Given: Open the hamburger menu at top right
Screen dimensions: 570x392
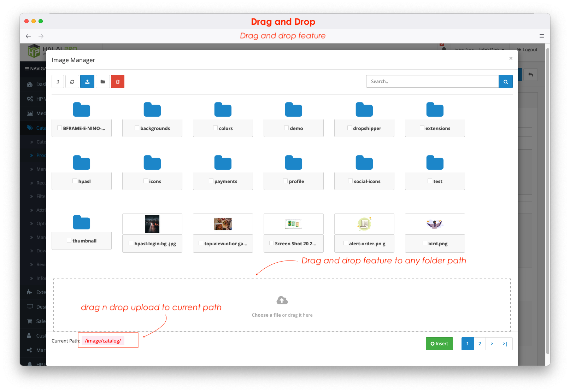Looking at the screenshot, I should (541, 36).
